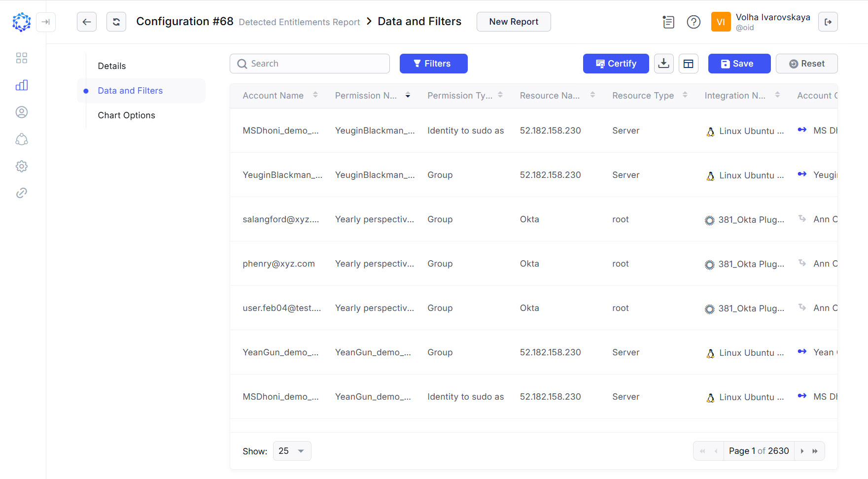Click the link icon at sidebar bottom
868x479 pixels.
[x=22, y=193]
